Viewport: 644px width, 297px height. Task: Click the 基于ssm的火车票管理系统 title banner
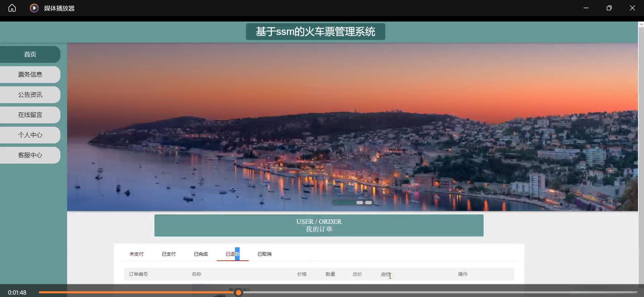pos(315,32)
